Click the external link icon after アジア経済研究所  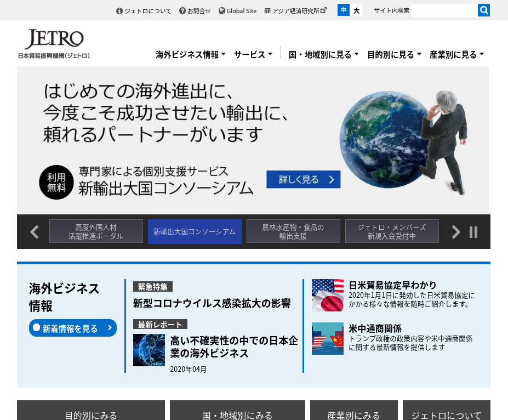(323, 10)
